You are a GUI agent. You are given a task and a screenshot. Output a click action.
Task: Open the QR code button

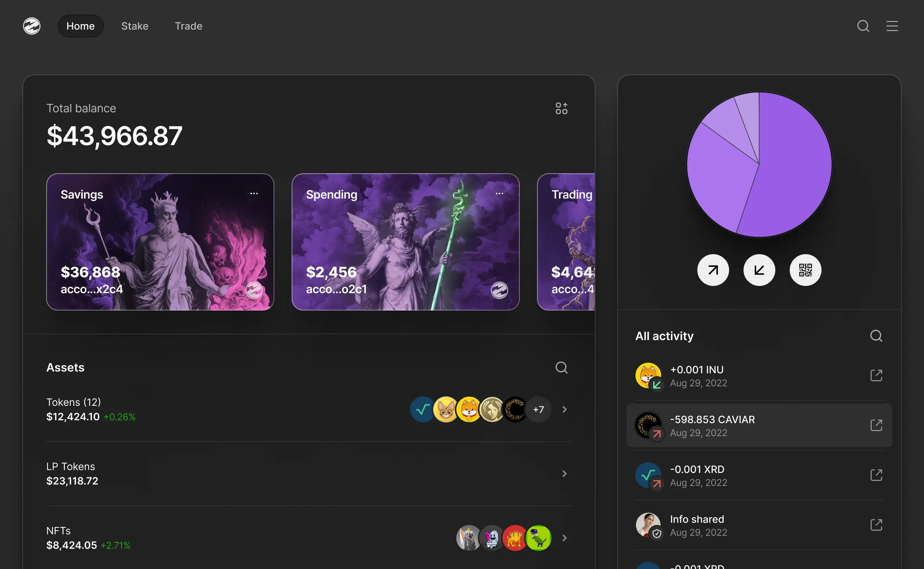tap(806, 270)
